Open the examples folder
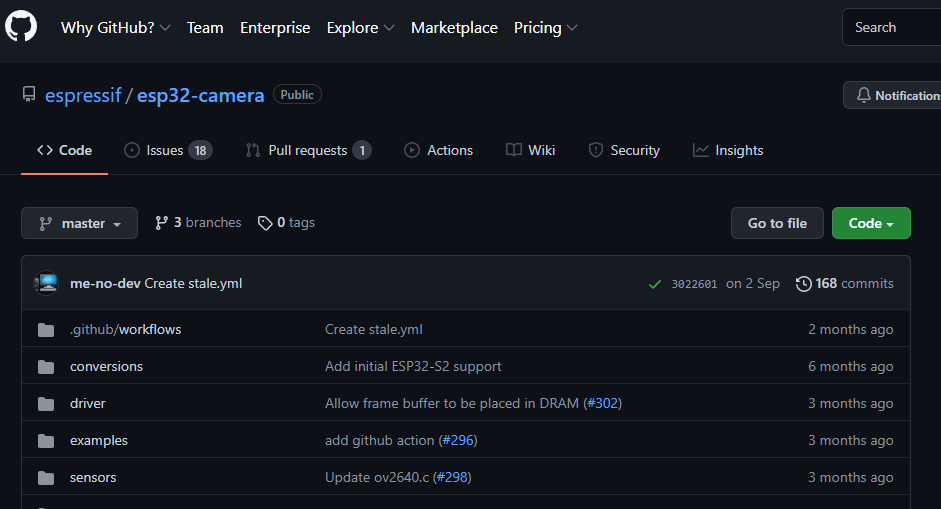The image size is (941, 509). 98,441
